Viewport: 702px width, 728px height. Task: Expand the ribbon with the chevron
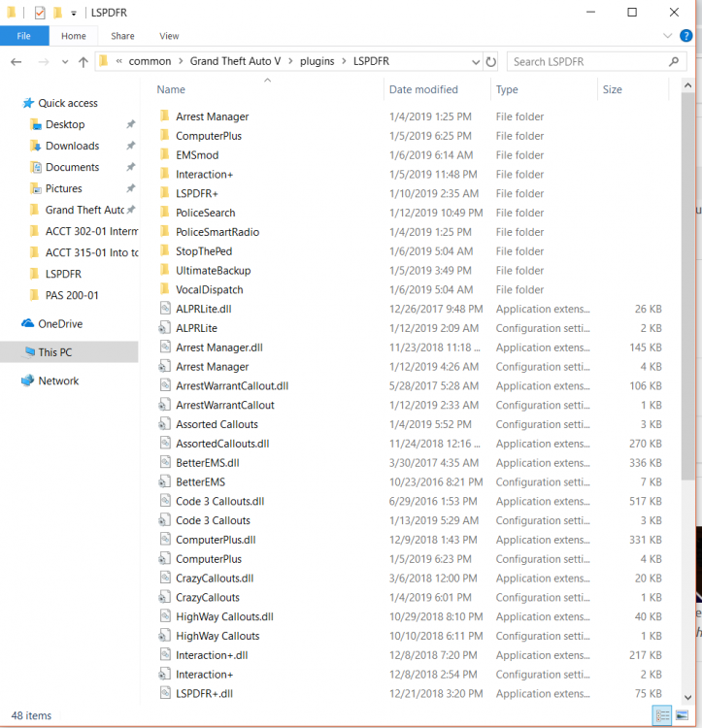(667, 36)
